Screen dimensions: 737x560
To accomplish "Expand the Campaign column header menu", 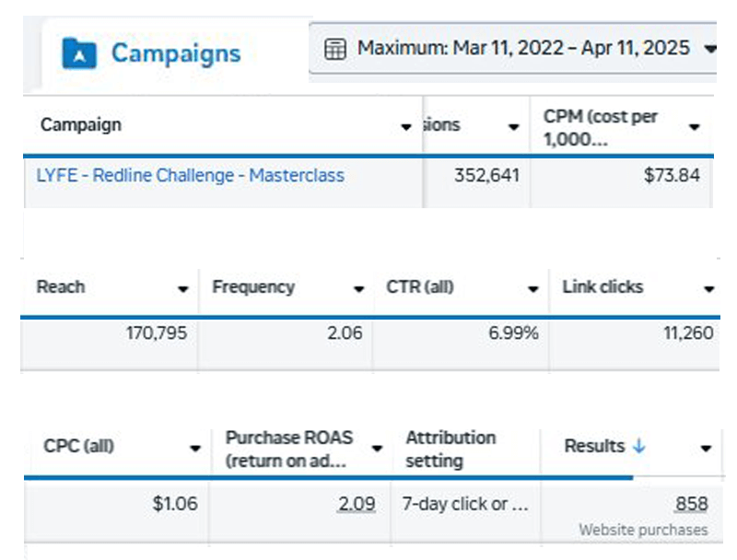I will 406,126.
